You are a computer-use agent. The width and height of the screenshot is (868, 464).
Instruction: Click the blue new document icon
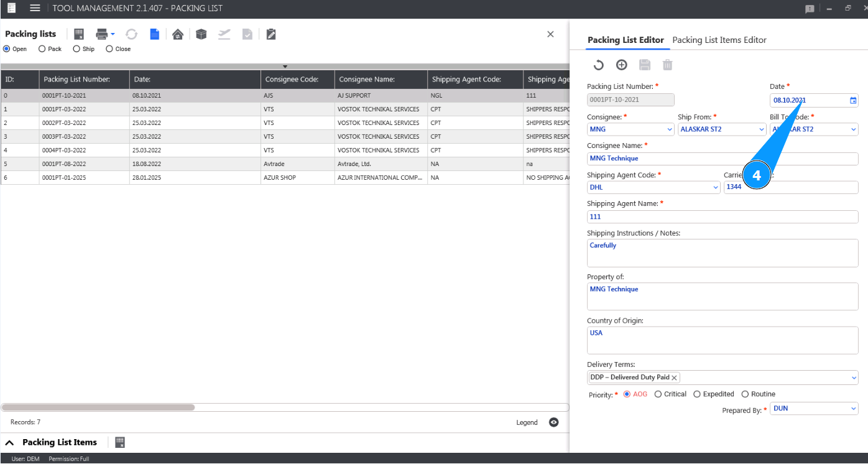tap(154, 34)
